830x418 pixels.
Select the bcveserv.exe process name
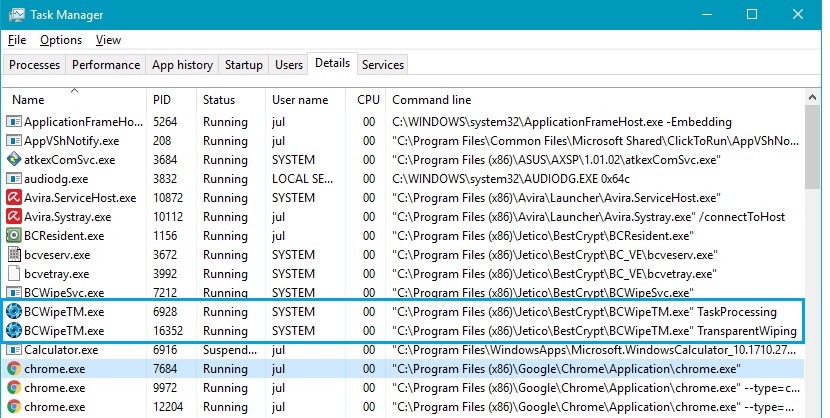57,255
